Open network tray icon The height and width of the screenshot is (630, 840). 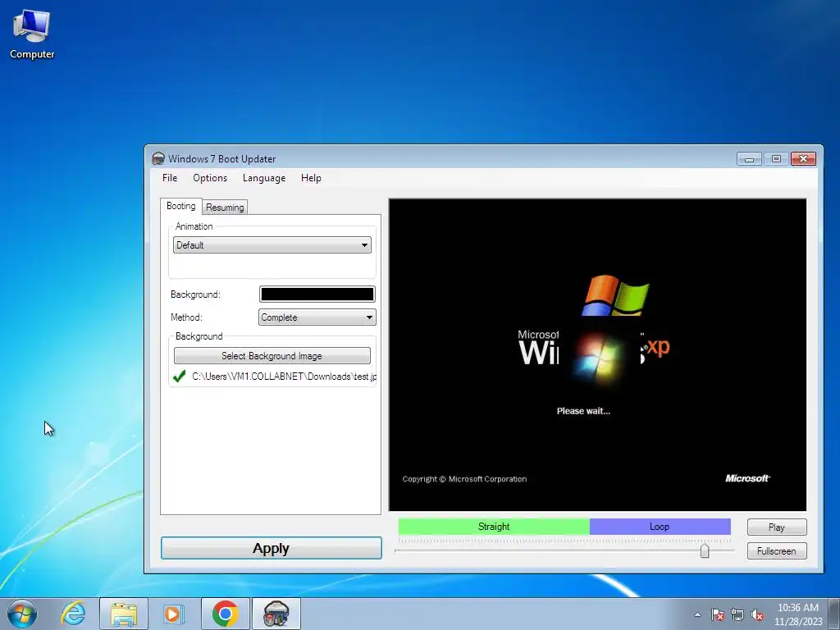[737, 614]
